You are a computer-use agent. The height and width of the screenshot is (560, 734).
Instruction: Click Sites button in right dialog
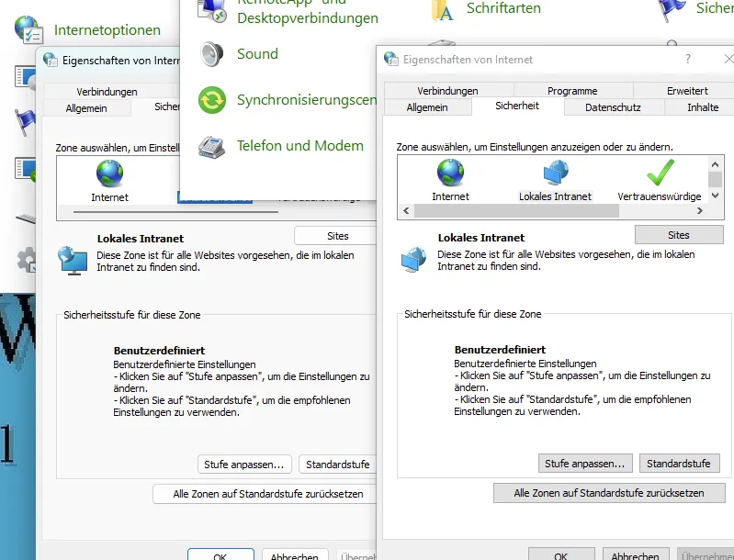tap(679, 235)
